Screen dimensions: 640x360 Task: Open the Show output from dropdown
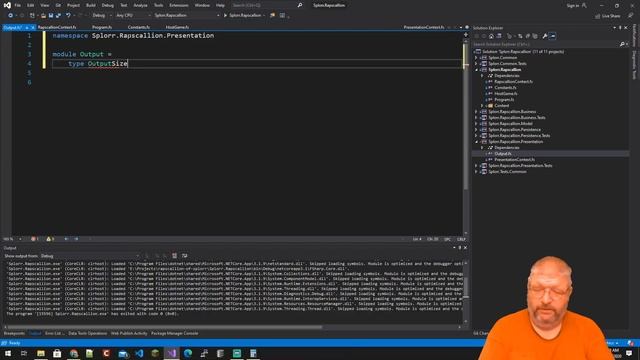point(89,256)
